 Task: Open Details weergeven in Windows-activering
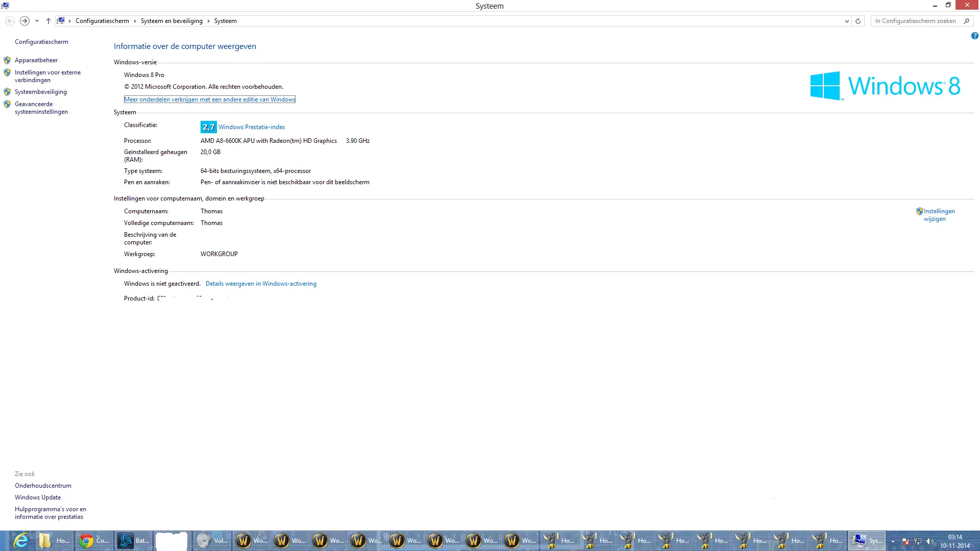(x=261, y=284)
